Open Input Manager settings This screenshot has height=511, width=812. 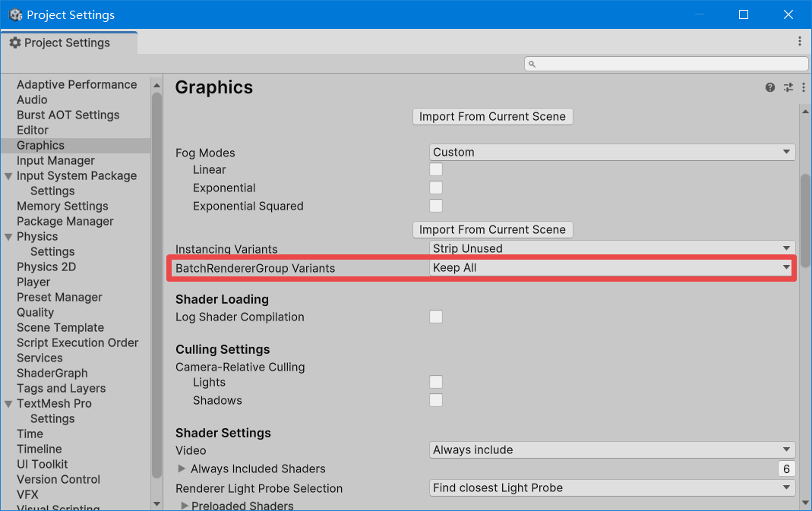(55, 160)
